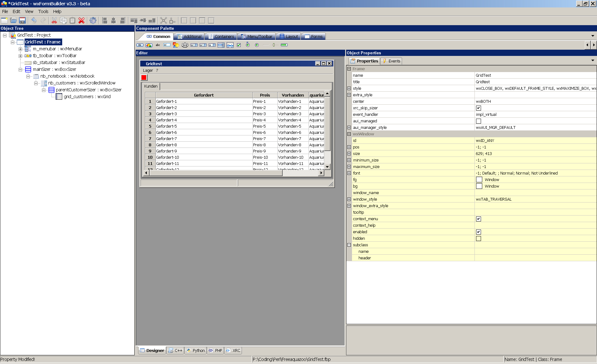Click the Generate Code gear icon
This screenshot has width=597, height=364.
[x=93, y=20]
